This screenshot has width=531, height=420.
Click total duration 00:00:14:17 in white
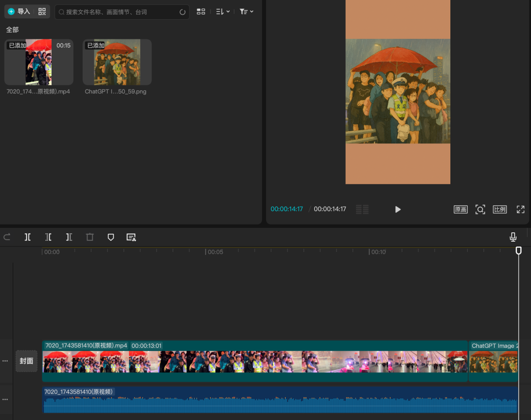click(330, 209)
